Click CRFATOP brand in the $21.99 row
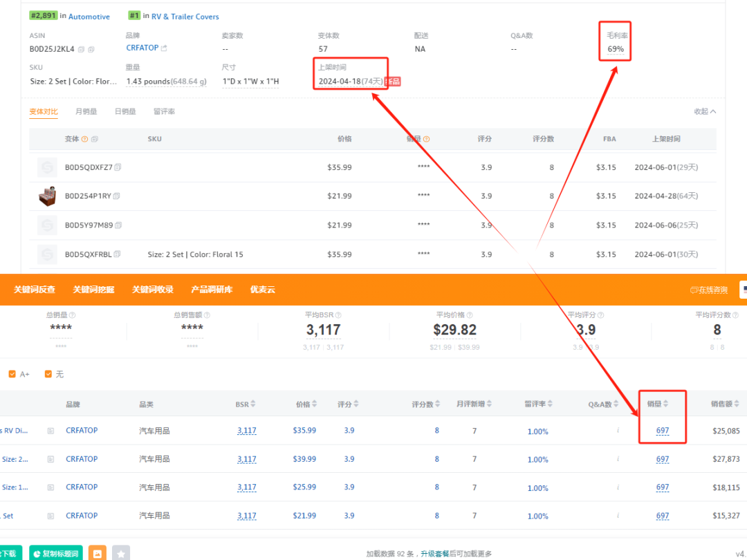The image size is (747, 560). point(82,516)
